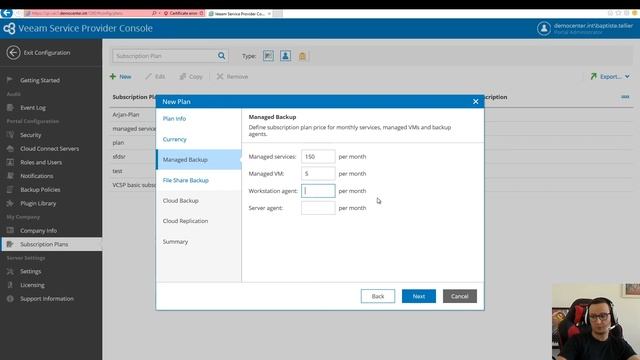Open the Notifications sidebar item

click(37, 176)
